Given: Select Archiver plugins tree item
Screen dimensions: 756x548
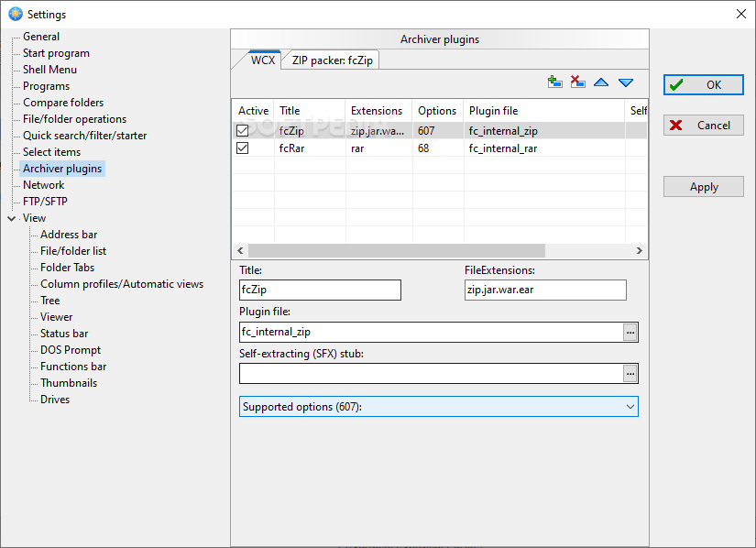Looking at the screenshot, I should (62, 169).
